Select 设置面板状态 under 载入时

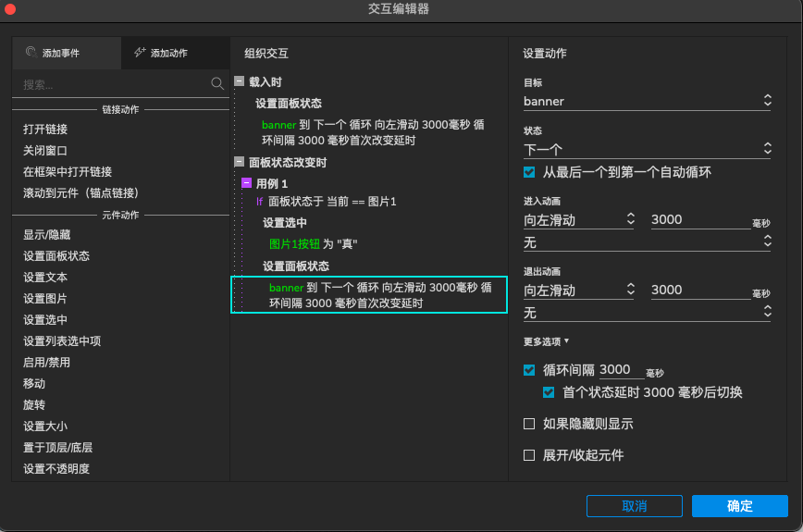(289, 104)
